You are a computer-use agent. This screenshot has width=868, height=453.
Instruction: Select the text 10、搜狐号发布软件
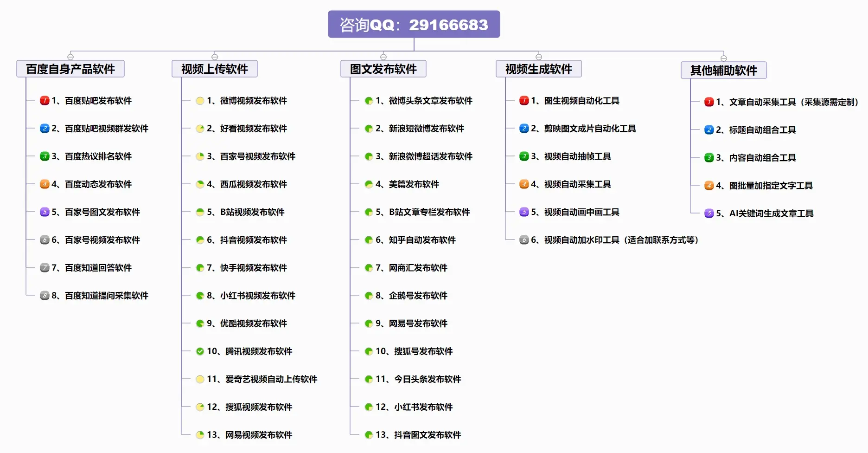(x=415, y=351)
